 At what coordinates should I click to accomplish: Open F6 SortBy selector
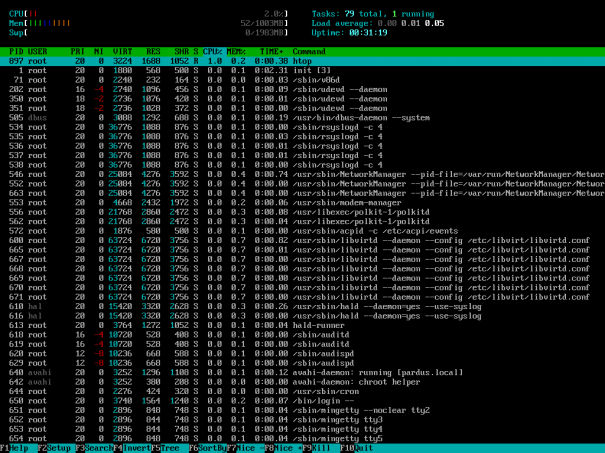point(208,448)
